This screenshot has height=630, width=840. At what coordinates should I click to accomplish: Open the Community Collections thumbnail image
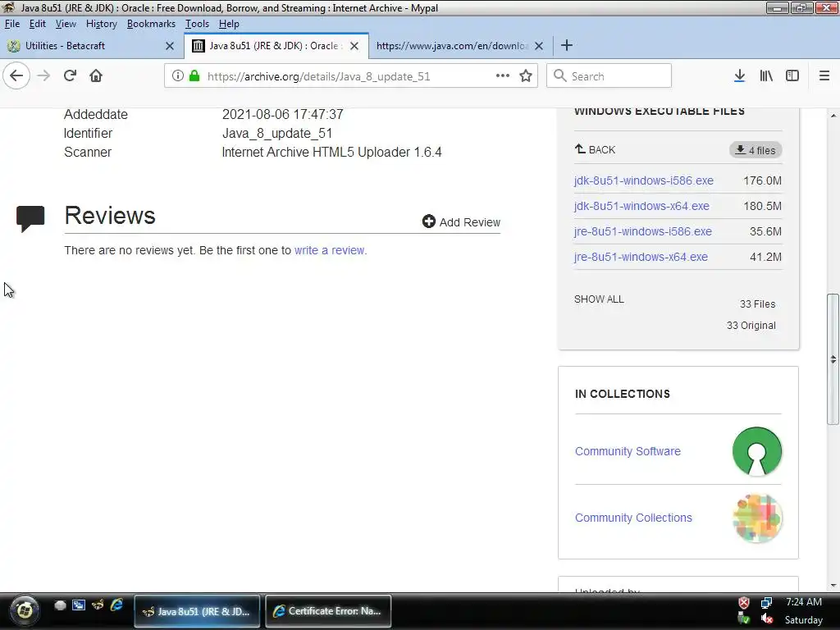click(757, 518)
